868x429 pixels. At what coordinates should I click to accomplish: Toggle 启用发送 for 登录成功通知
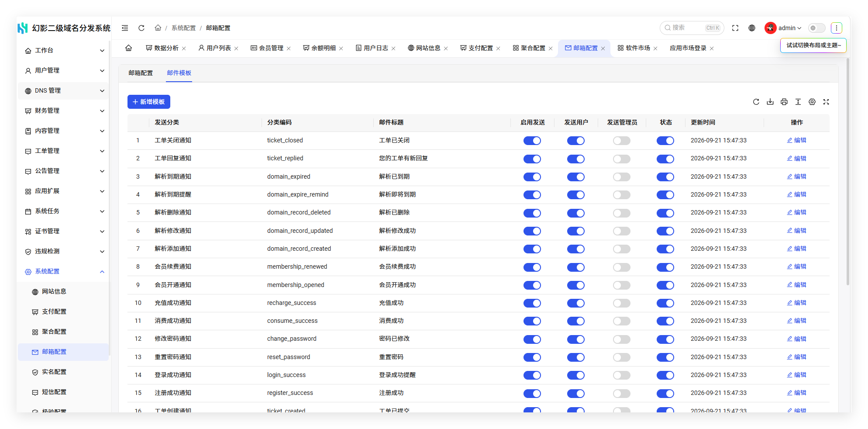[x=532, y=375]
